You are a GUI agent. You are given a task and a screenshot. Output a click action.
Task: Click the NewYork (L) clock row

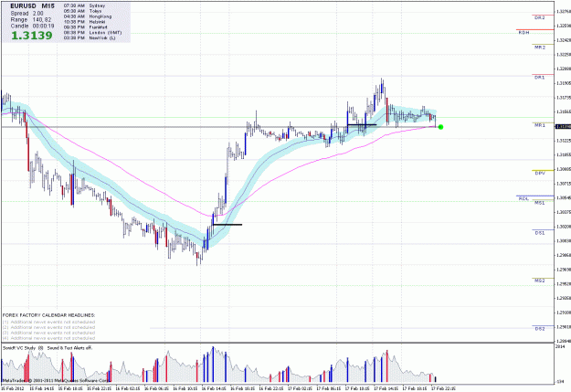[x=90, y=37]
